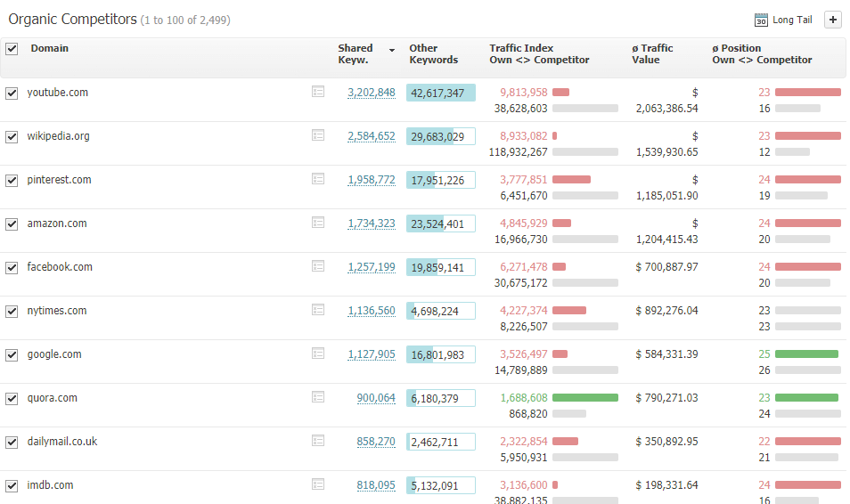This screenshot has width=850, height=504.
Task: Open shared keywords link 1,958,772 for pinterest.com
Action: coord(372,180)
